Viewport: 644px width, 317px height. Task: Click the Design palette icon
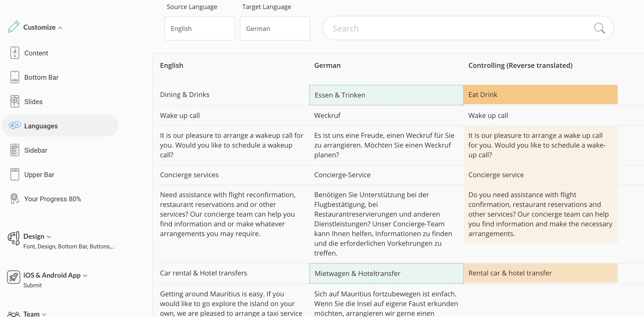click(14, 238)
